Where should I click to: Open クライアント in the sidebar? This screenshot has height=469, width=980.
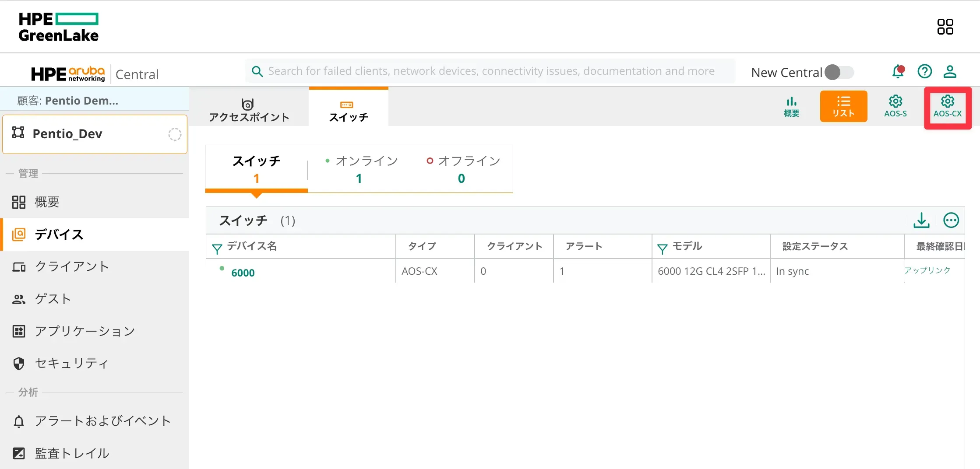tap(72, 266)
